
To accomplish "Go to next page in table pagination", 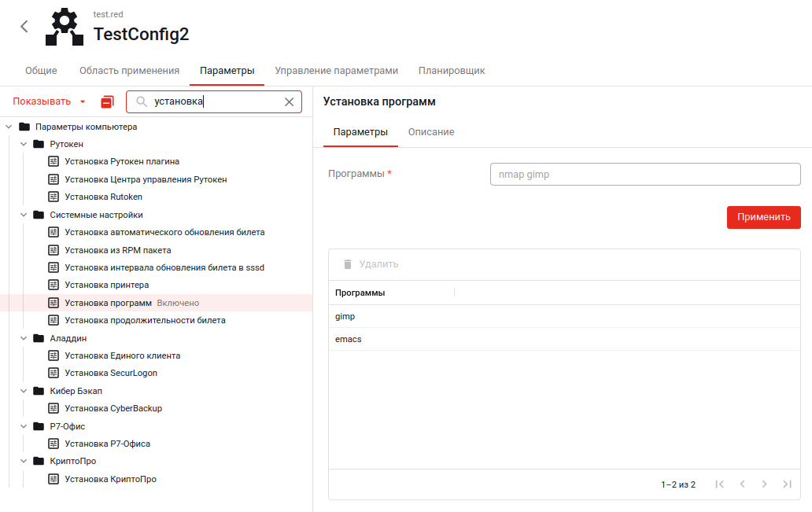I will [764, 484].
